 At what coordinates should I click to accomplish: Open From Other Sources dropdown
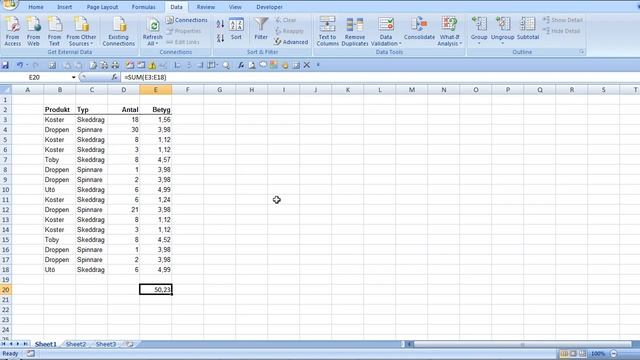tap(81, 31)
